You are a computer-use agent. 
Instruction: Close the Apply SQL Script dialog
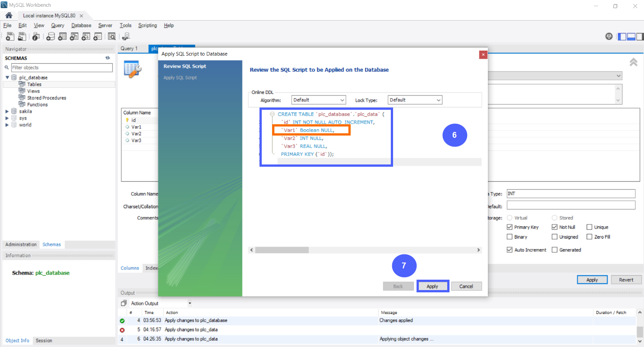coord(483,54)
